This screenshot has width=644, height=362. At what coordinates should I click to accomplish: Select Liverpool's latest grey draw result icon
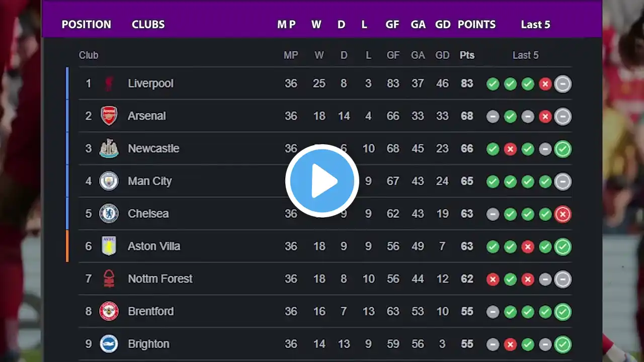(562, 84)
